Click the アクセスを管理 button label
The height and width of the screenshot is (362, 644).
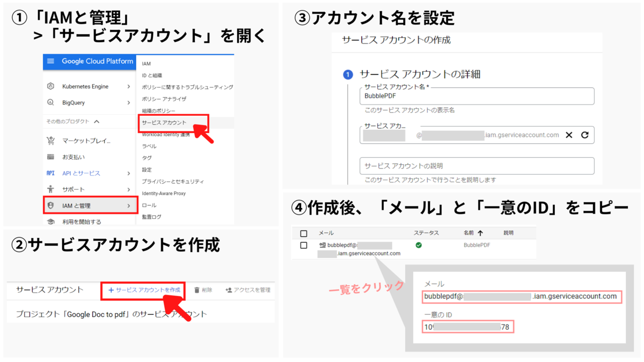[x=252, y=290]
